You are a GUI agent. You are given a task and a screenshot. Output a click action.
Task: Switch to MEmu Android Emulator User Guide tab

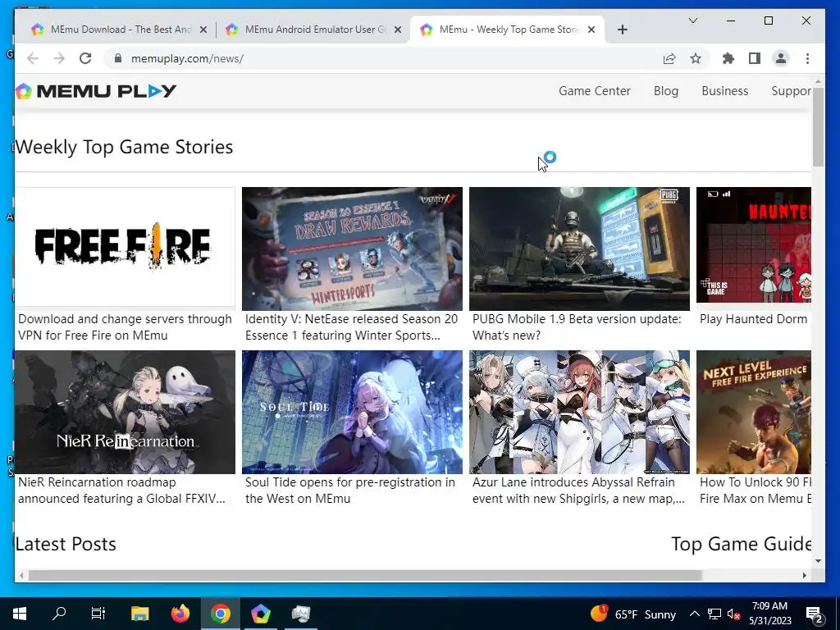point(313,30)
